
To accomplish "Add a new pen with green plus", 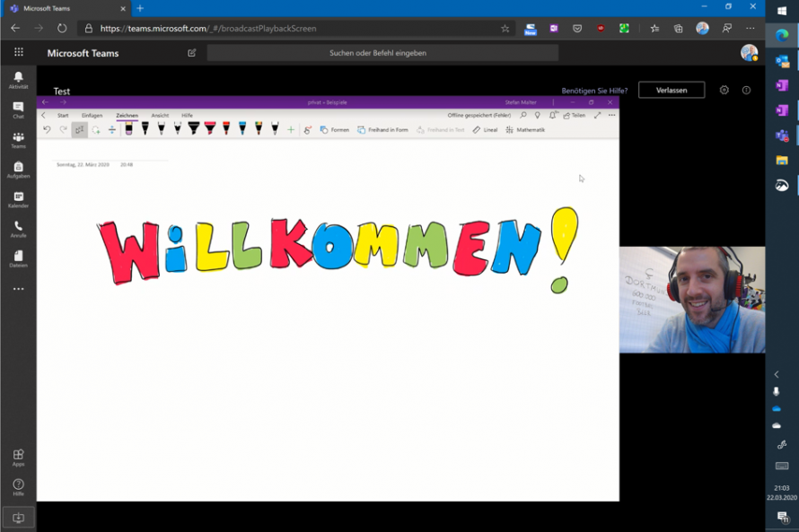I will (291, 130).
